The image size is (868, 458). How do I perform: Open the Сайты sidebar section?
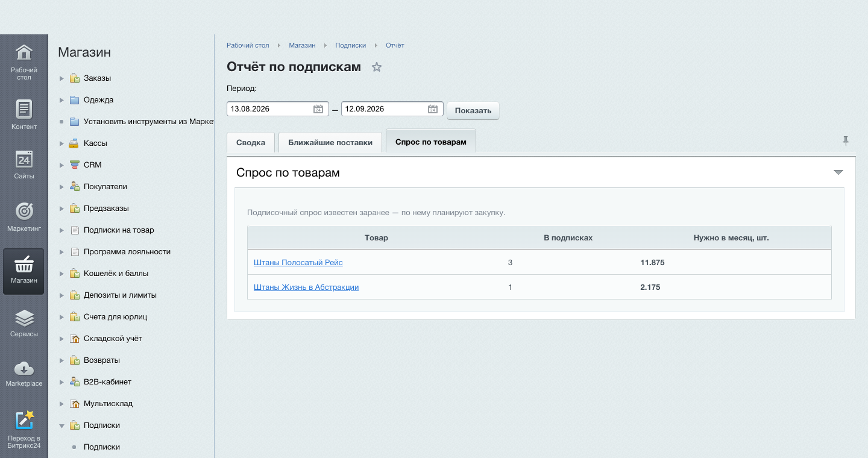click(x=24, y=165)
